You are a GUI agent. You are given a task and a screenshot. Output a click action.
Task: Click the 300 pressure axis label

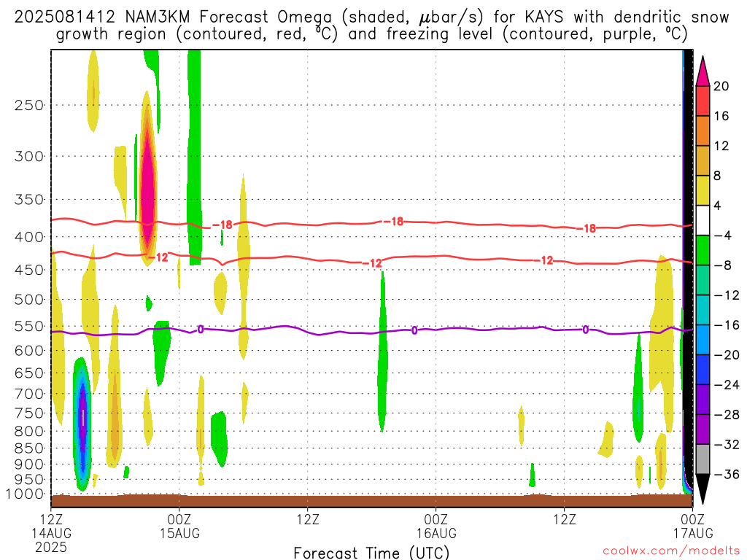[x=29, y=156]
